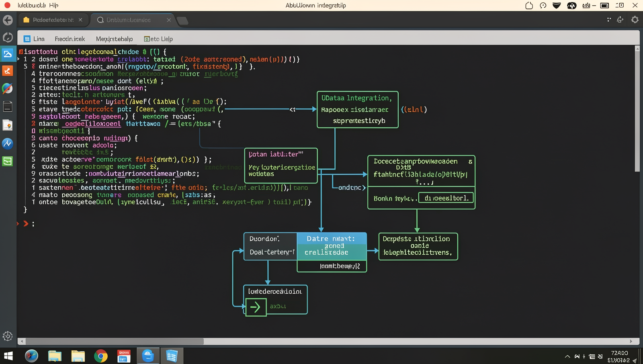The width and height of the screenshot is (643, 364).
Task: Click the 'di oeeslborl.' button in the diagram
Action: coord(446,198)
